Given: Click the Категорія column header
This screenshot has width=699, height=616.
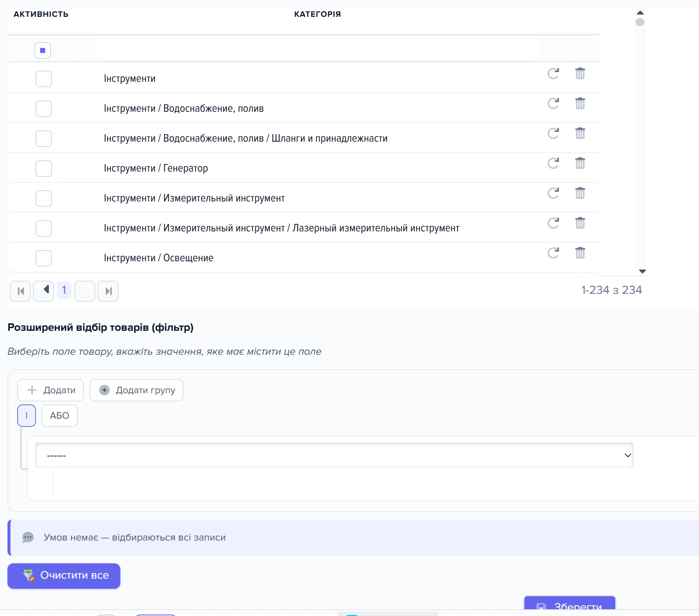Looking at the screenshot, I should [317, 14].
